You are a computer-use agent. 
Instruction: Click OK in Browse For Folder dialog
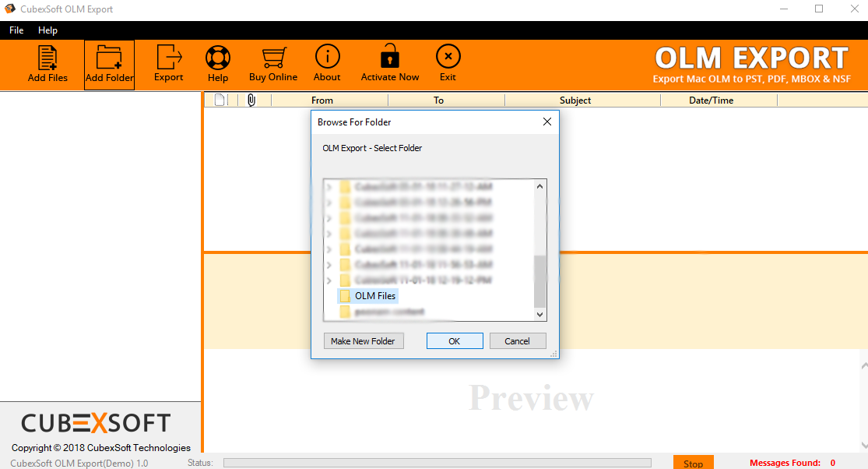point(455,341)
